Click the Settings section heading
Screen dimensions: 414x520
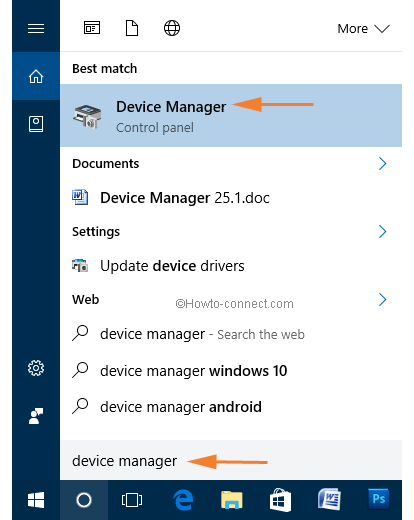click(96, 232)
